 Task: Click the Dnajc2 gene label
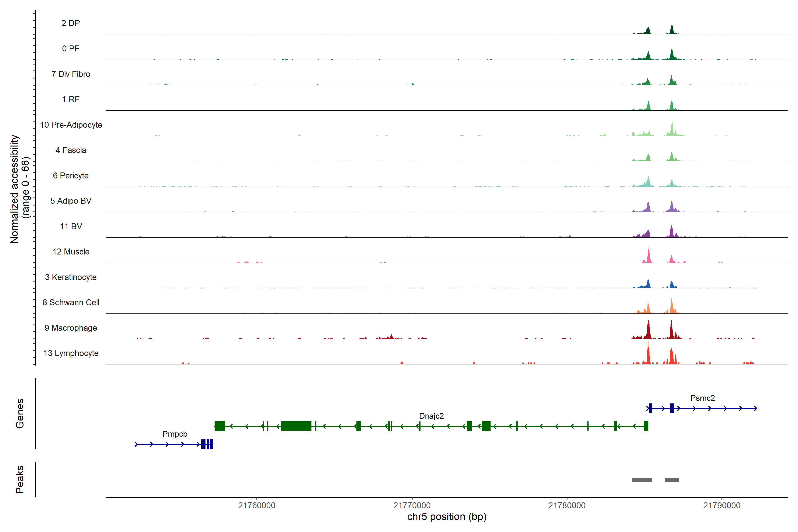click(431, 416)
